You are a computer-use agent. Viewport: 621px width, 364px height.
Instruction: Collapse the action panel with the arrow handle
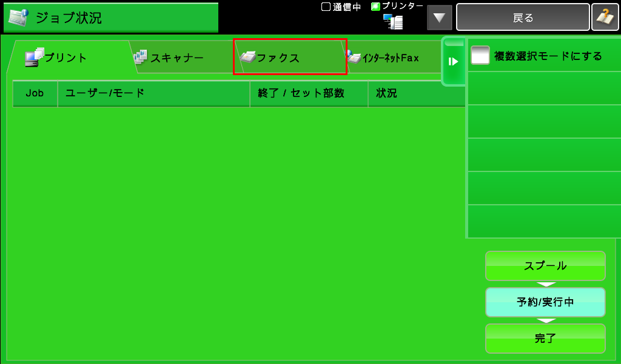452,61
